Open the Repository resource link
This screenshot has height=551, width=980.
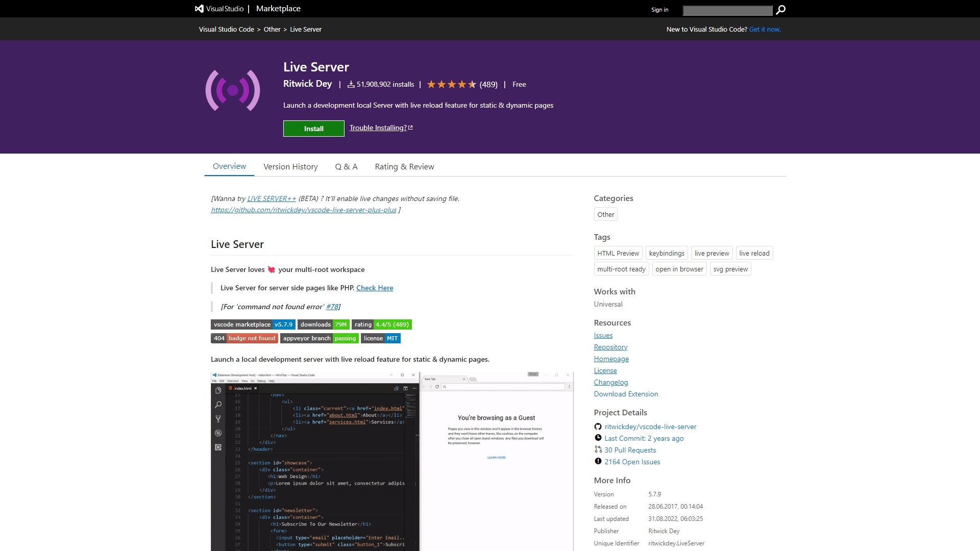[610, 347]
